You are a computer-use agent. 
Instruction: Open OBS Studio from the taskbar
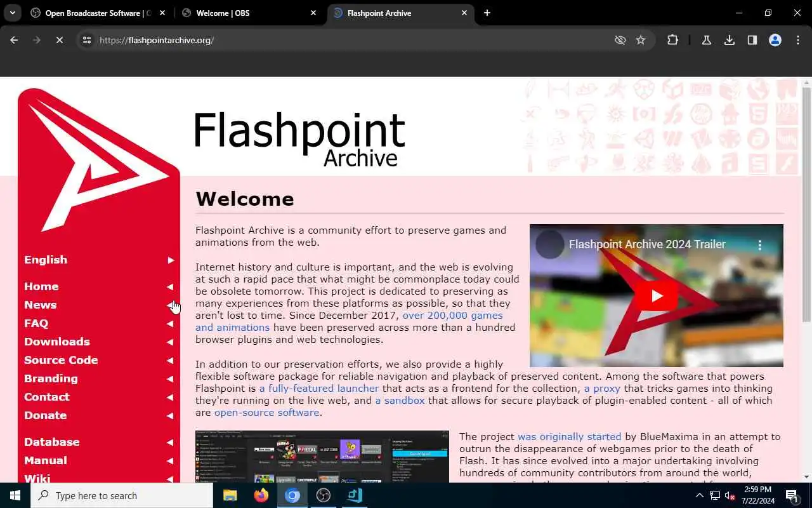tap(324, 495)
